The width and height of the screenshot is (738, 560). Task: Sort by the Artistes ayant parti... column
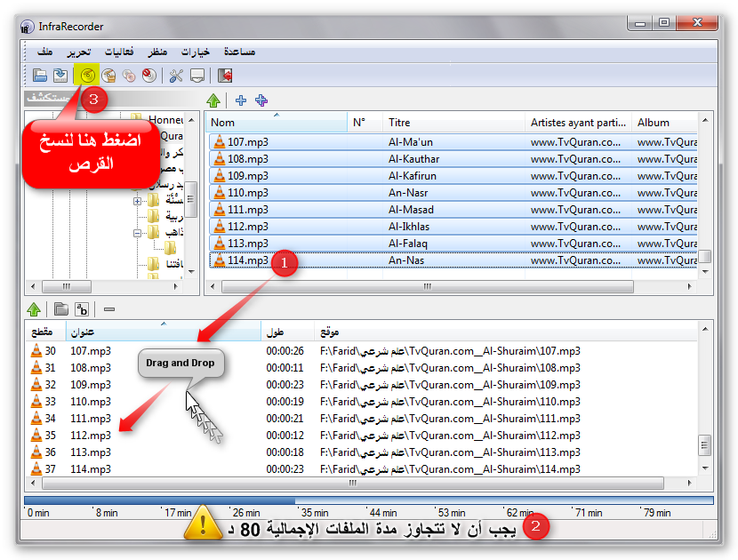(x=579, y=123)
